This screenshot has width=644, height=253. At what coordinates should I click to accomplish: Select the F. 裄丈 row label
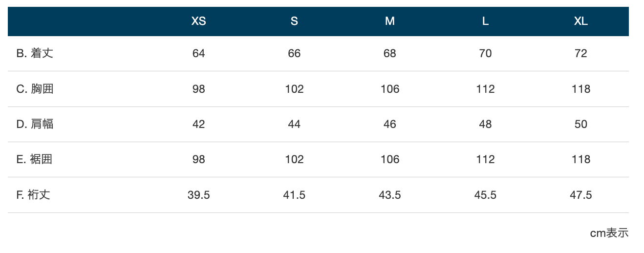pos(33,195)
